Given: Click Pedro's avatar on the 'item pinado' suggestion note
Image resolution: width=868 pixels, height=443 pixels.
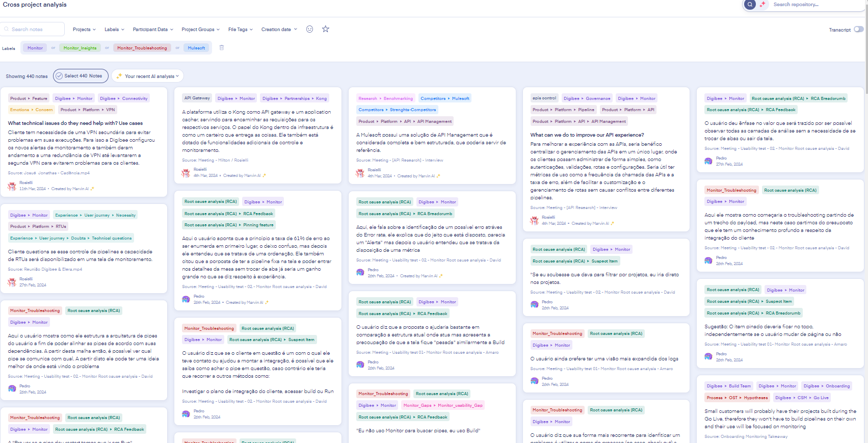Looking at the screenshot, I should (708, 357).
